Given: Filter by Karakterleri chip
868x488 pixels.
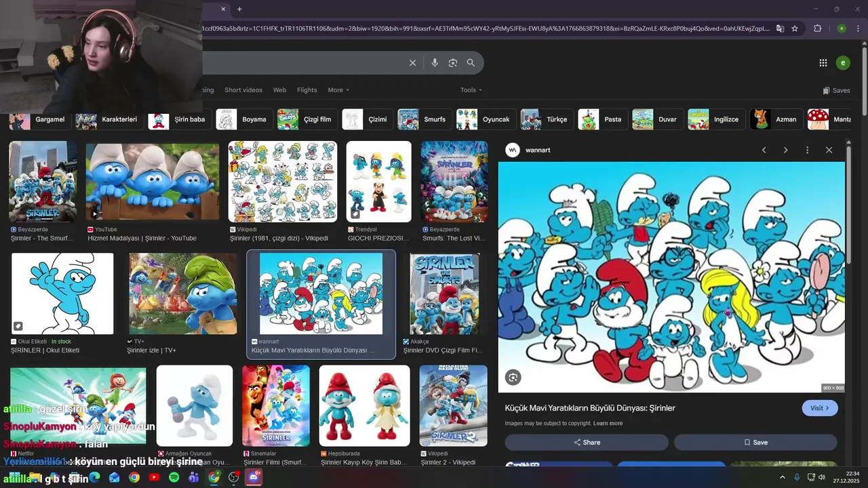Looking at the screenshot, I should click(x=108, y=119).
